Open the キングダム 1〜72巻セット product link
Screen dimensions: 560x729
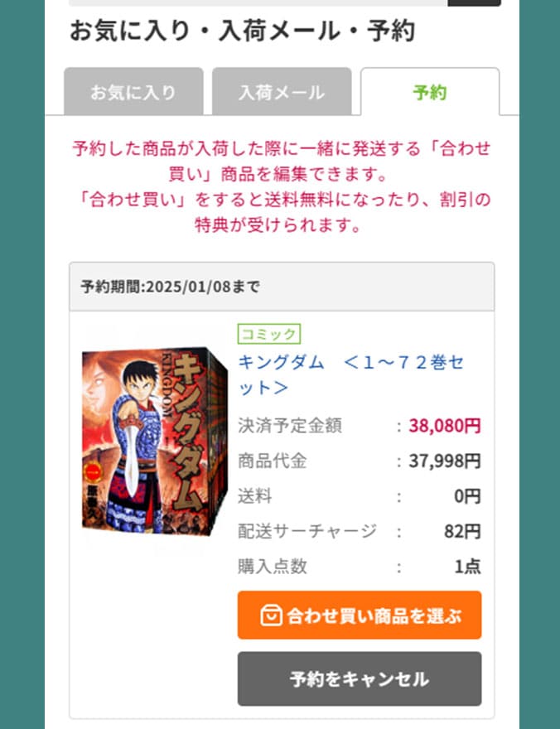tap(351, 374)
